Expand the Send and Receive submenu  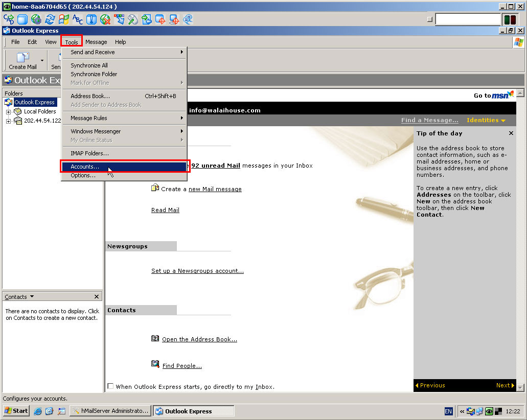coord(124,52)
